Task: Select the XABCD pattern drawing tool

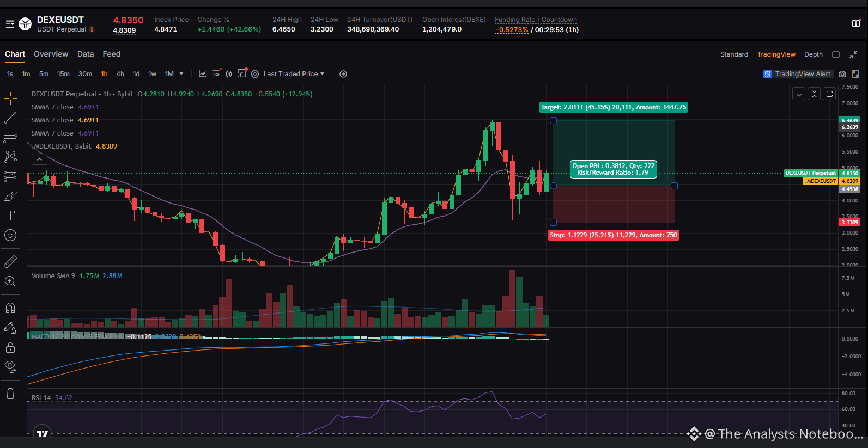Action: 10,157
